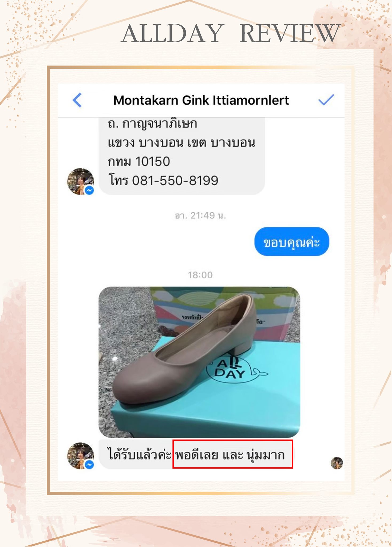Click the อา. 21:49 น. timestamp
Image resolution: width=392 pixels, height=547 pixels.
[x=200, y=215]
